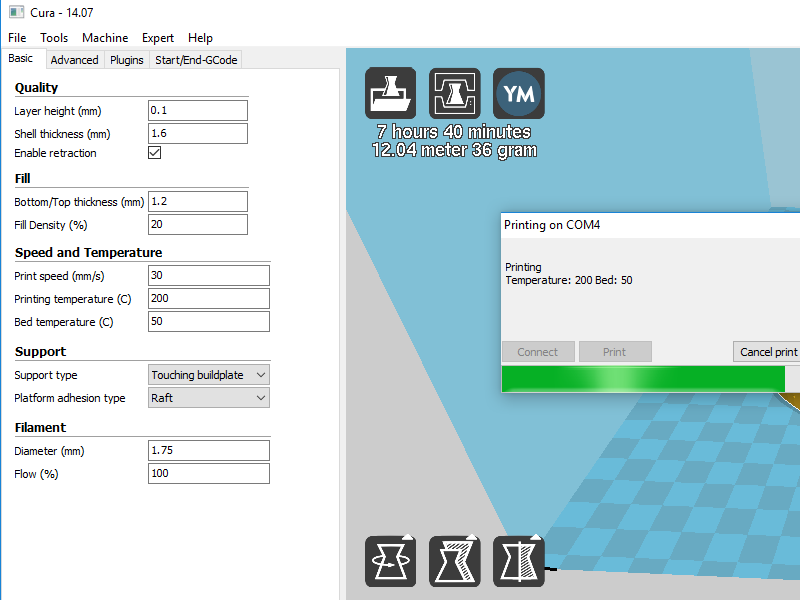Click the Print button in COM4 dialog

tap(615, 352)
